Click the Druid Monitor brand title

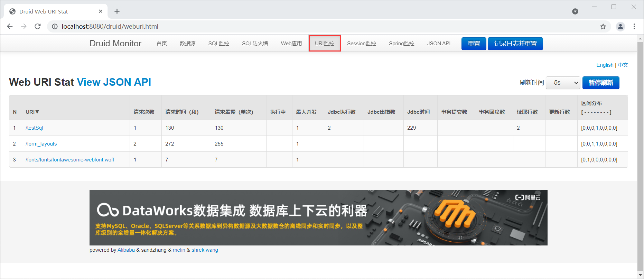pos(115,43)
